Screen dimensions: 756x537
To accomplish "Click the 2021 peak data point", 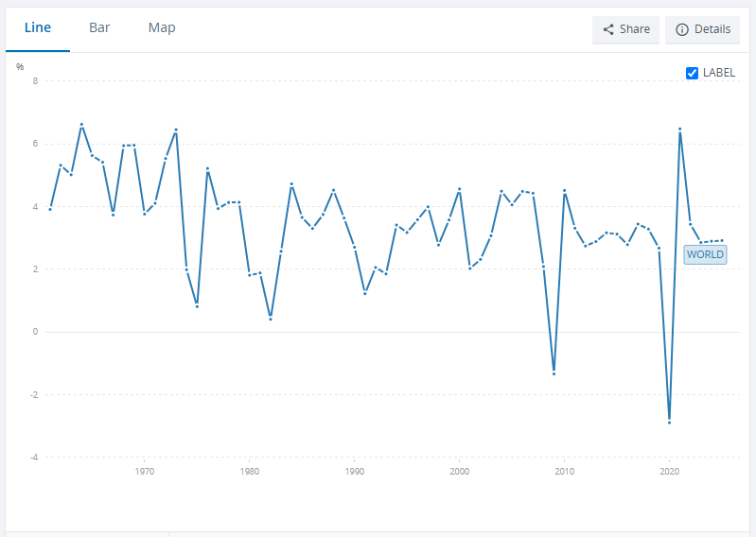I will [679, 130].
